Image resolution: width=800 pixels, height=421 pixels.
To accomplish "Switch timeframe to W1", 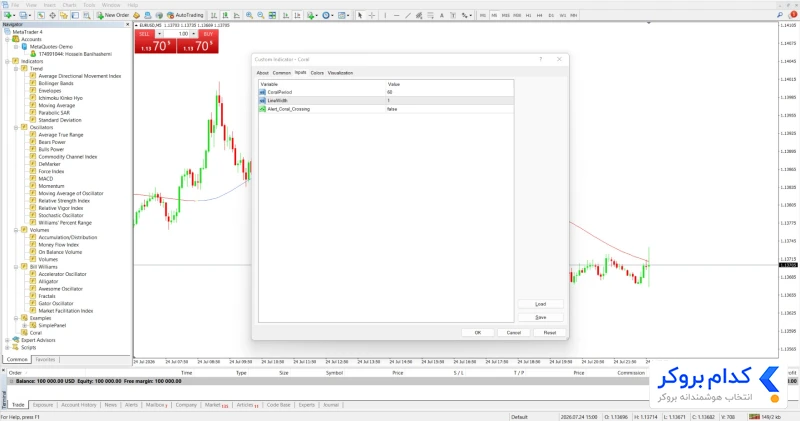I will tap(563, 15).
